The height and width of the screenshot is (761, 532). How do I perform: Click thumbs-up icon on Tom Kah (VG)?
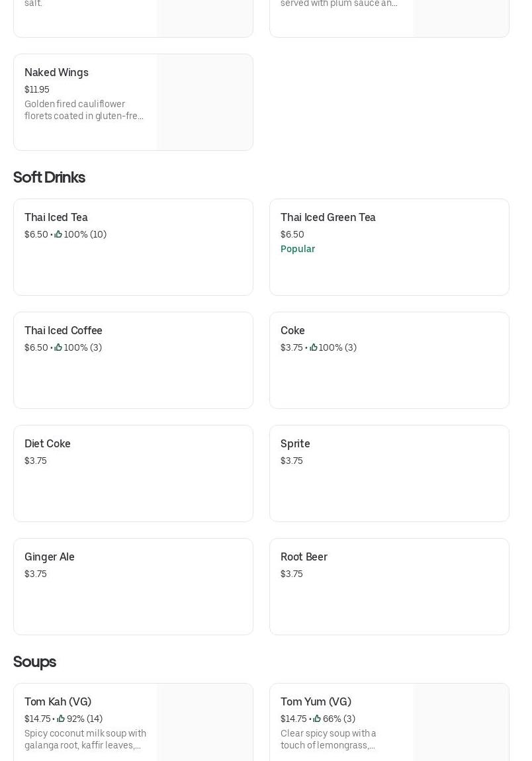click(61, 719)
